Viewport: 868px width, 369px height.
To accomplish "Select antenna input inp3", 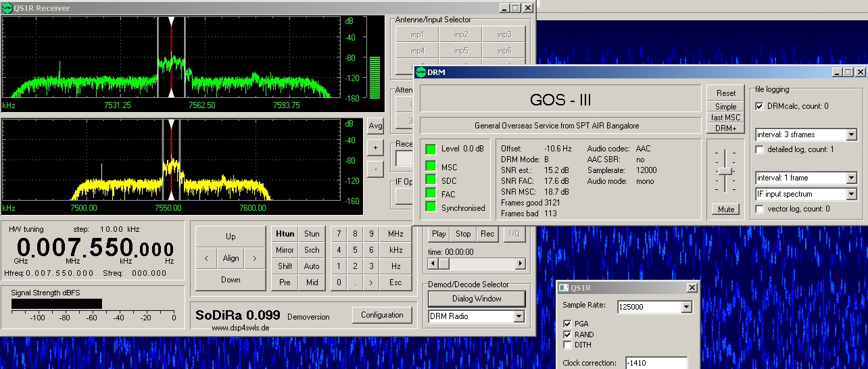I will [504, 34].
